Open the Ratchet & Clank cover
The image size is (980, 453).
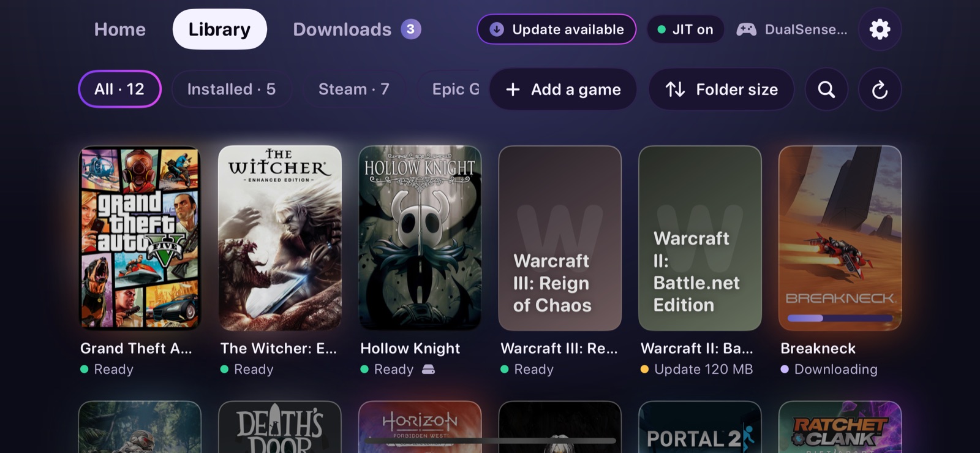click(x=840, y=427)
